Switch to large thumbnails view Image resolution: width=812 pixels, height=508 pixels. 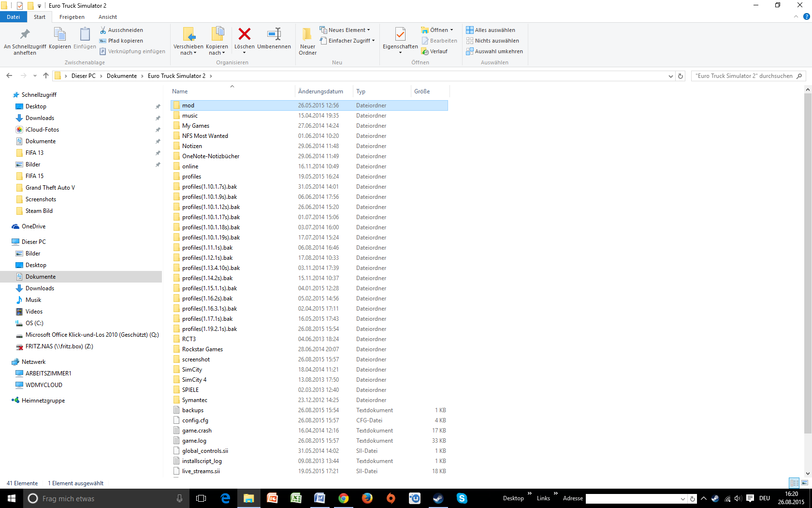click(805, 483)
